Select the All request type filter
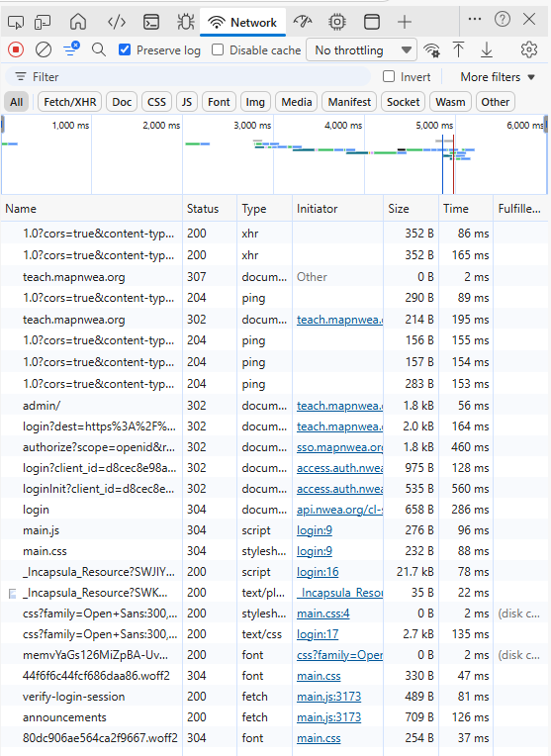The image size is (551, 756). pyautogui.click(x=17, y=102)
